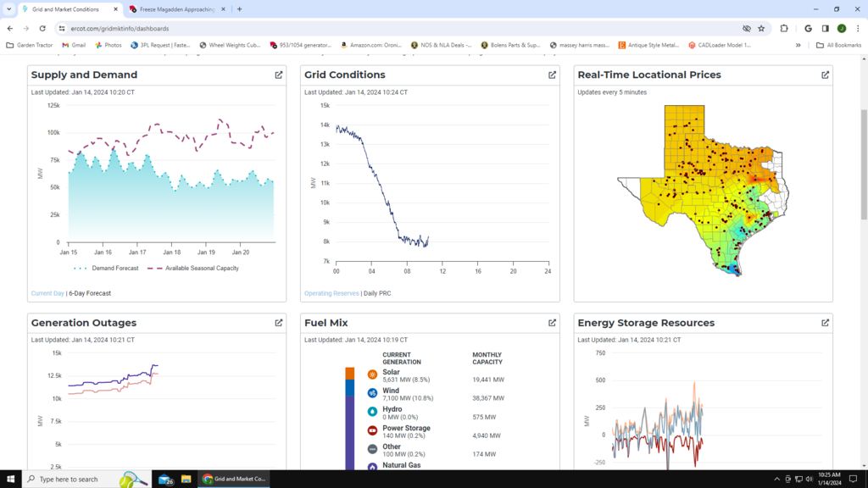Click the Grid Conditions external link icon
This screenshot has width=868, height=488.
coord(552,75)
